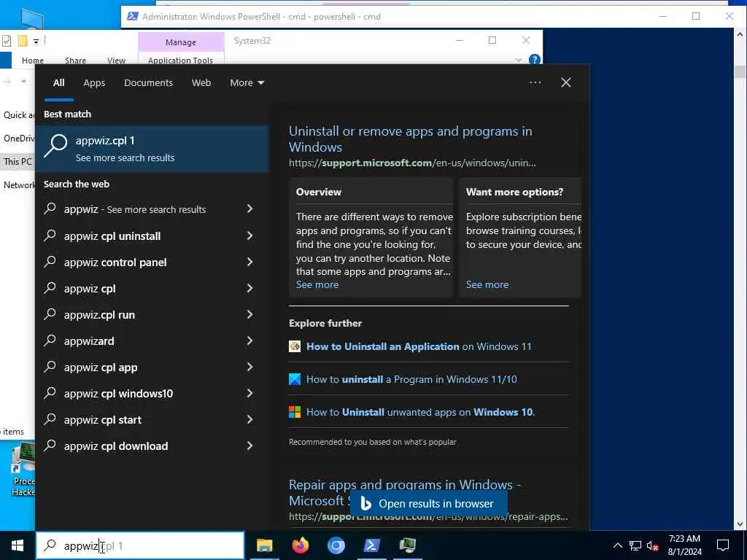Open the notification center icon

coord(723,545)
